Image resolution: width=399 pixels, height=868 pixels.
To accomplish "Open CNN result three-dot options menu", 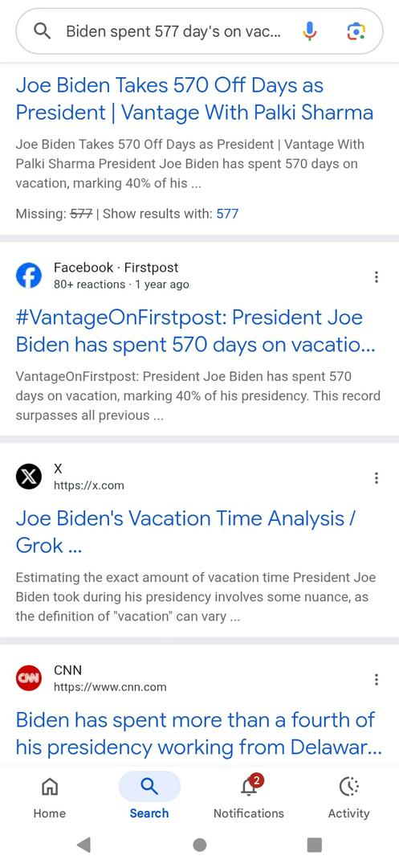I will click(x=377, y=679).
